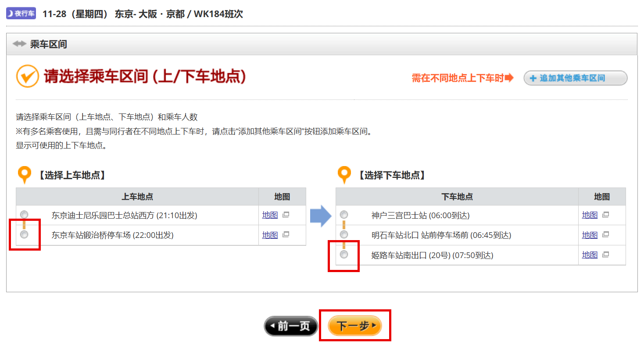Click the 下车地点 column header

[457, 197]
